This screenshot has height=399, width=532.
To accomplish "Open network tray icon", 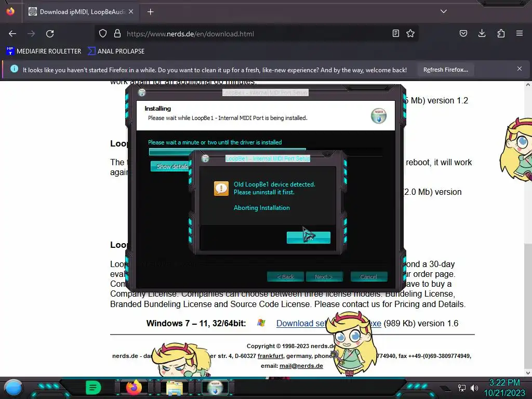I will (461, 388).
